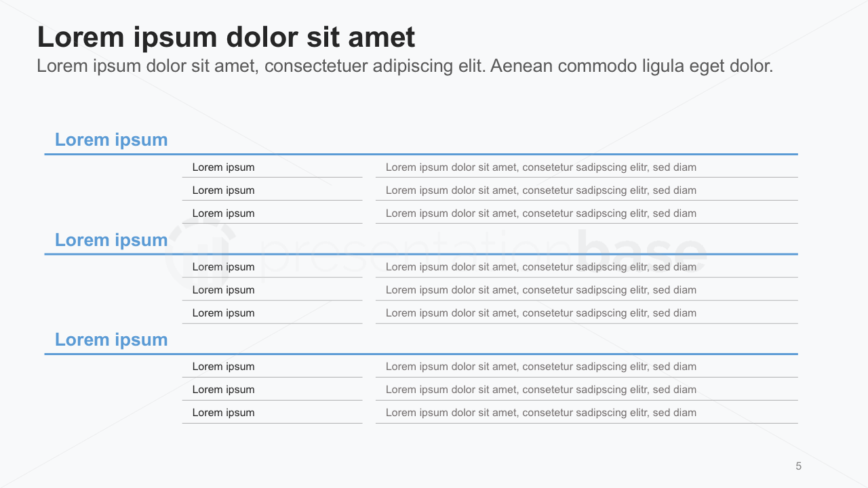Select first row description in first section

click(540, 167)
